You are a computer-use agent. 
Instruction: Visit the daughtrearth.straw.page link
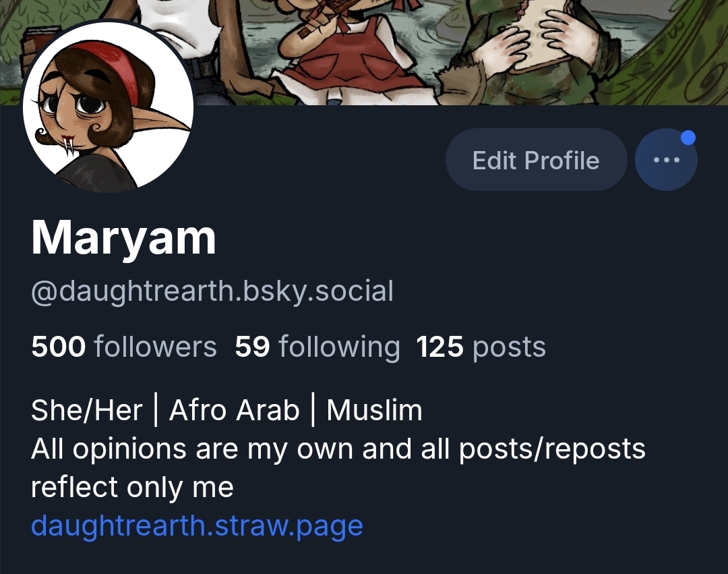[x=197, y=525]
